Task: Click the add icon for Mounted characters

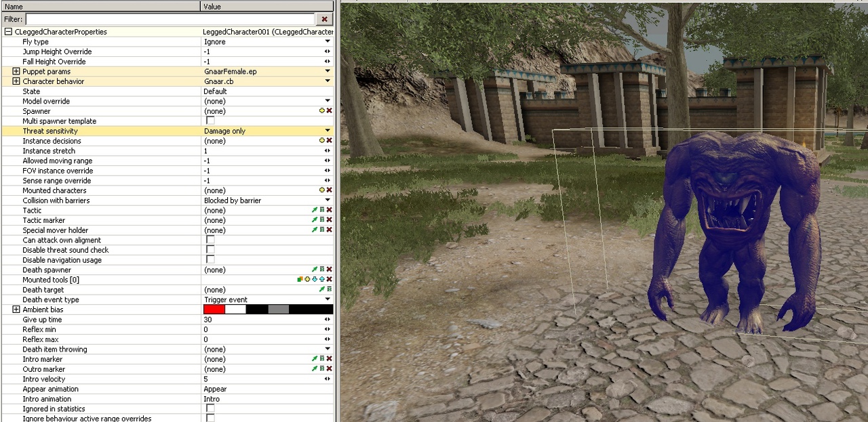Action: [x=322, y=190]
